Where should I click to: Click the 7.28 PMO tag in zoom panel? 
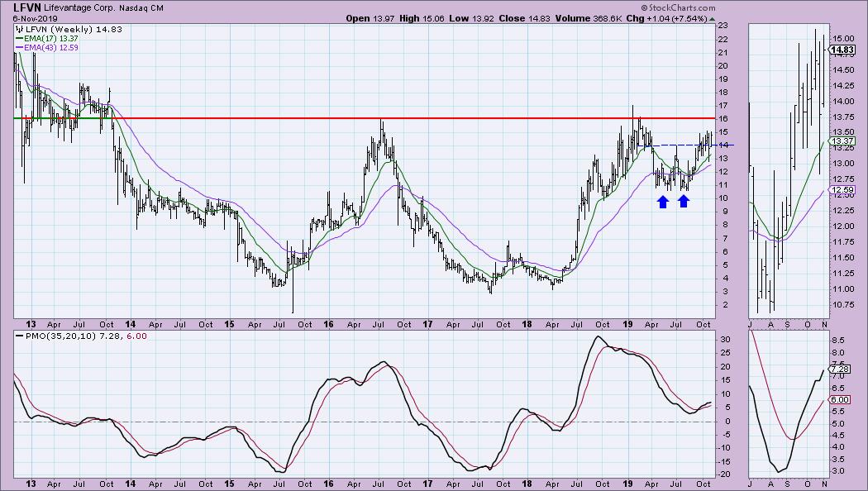[x=840, y=369]
